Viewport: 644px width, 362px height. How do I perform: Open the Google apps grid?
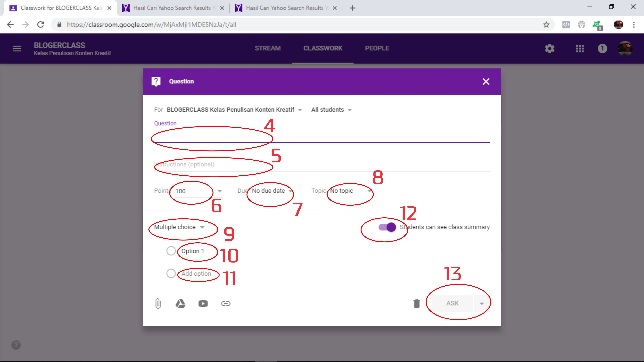click(580, 49)
